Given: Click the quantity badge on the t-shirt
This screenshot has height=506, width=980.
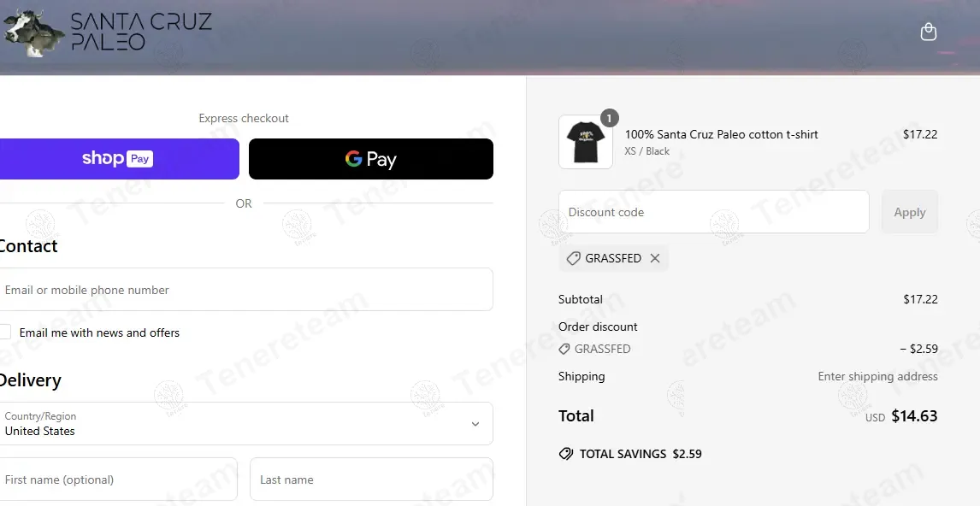Looking at the screenshot, I should tap(610, 118).
